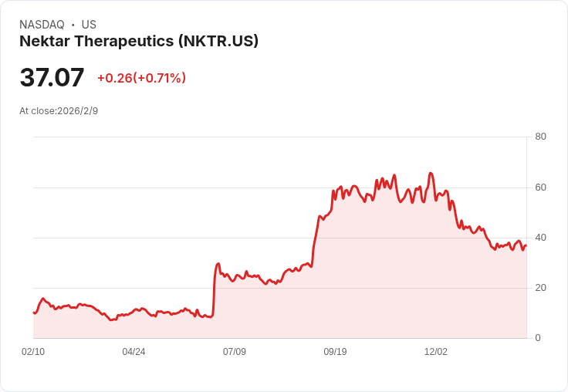This screenshot has width=568, height=392.
Task: Click the leftmost start of the price line
Action: coord(34,313)
